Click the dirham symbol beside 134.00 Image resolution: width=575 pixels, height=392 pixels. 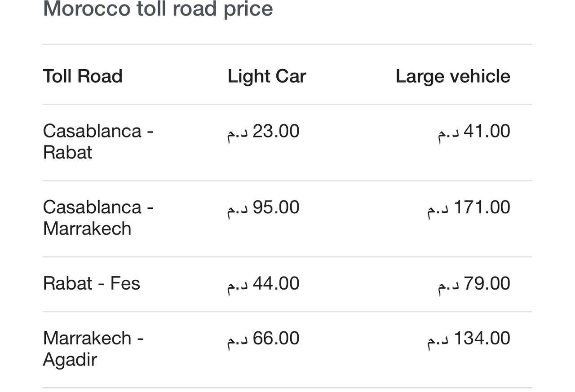click(x=438, y=340)
